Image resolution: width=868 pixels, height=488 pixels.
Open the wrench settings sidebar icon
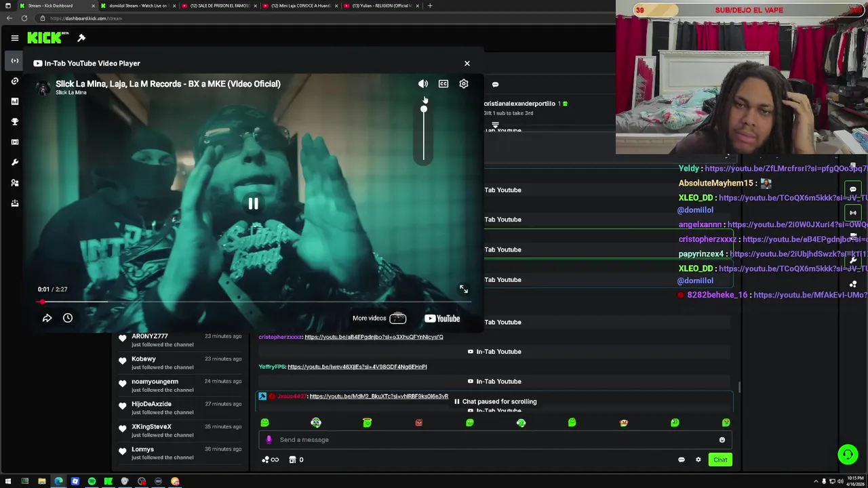[15, 162]
